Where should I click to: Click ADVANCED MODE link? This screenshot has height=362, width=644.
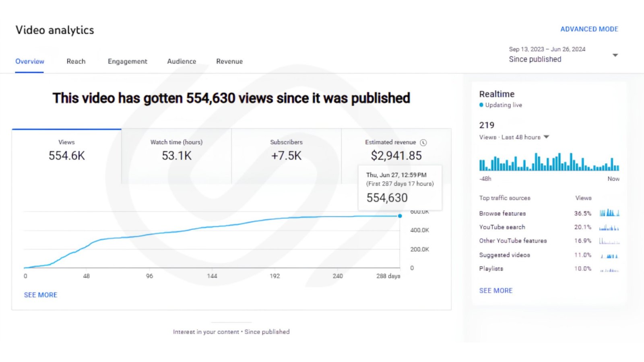point(589,29)
